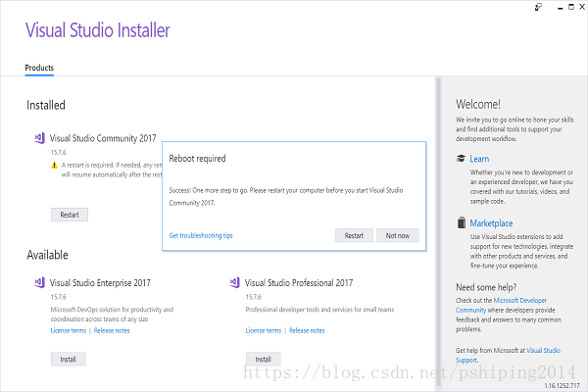Screen dimensions: 588x392
Task: Open the Get troubleshooting tips link
Action: 201,235
